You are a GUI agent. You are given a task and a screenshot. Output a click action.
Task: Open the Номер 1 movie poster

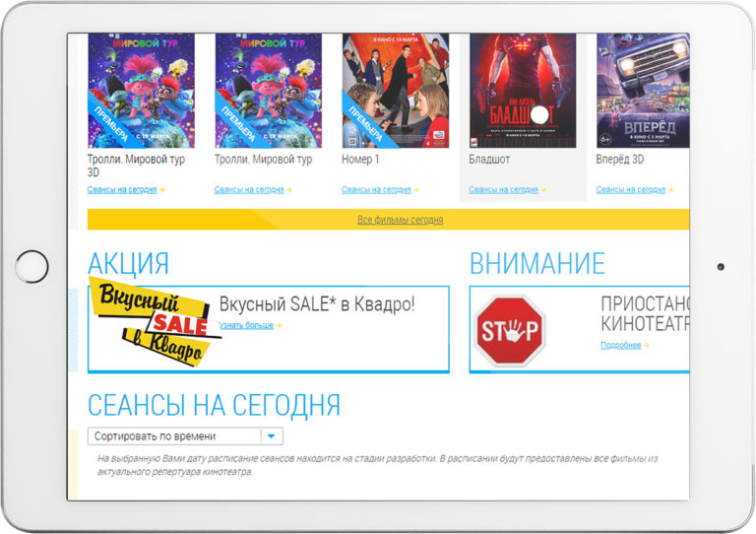point(395,90)
